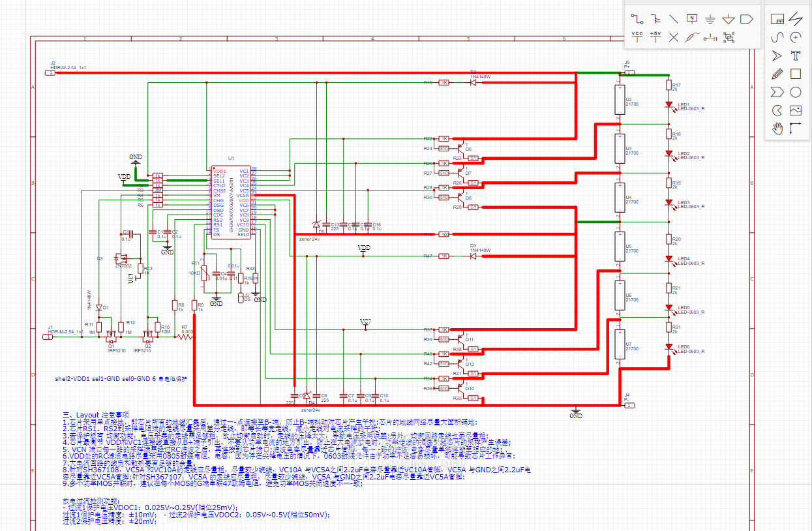Place a VCC net flag
812x531 pixels.
point(637,37)
